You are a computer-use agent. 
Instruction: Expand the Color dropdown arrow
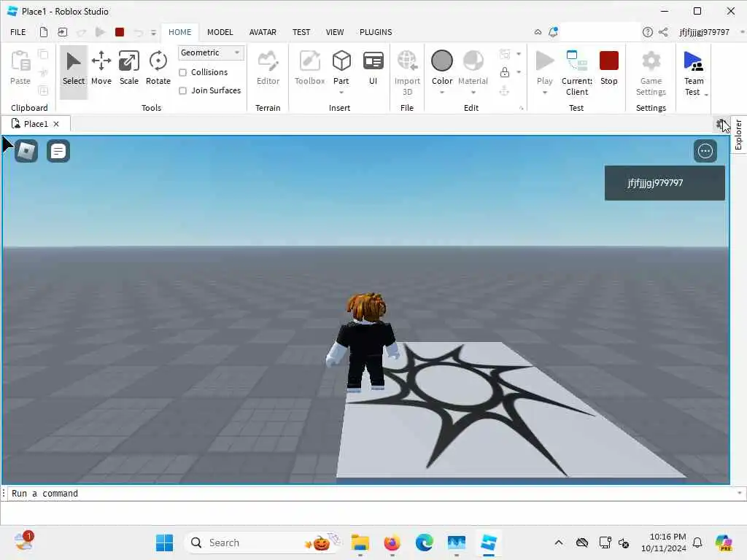441,93
